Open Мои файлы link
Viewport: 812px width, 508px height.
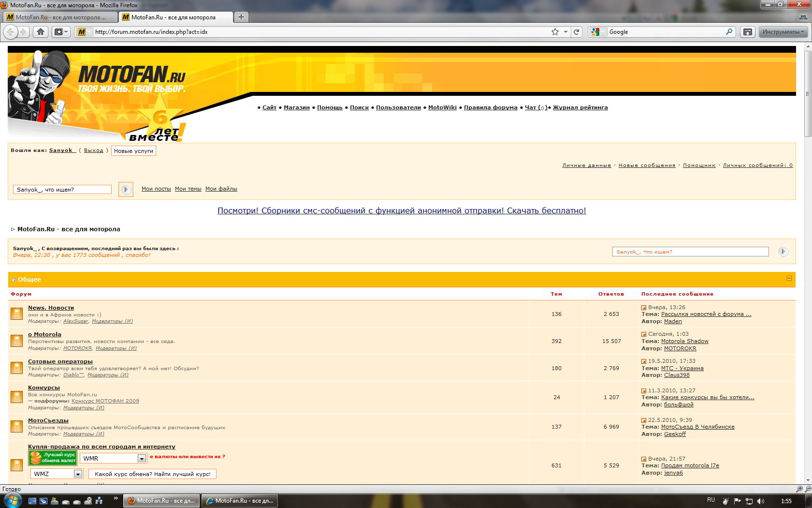[x=221, y=189]
